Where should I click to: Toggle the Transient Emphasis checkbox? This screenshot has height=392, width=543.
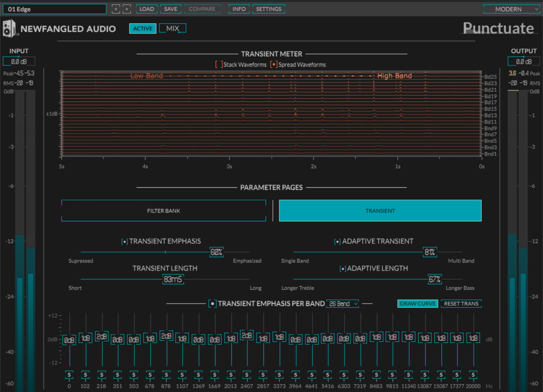point(125,242)
